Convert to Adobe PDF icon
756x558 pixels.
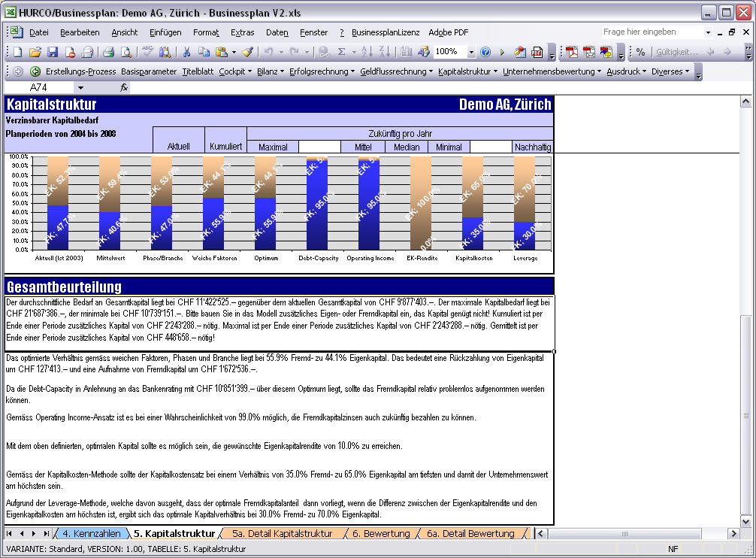572,52
